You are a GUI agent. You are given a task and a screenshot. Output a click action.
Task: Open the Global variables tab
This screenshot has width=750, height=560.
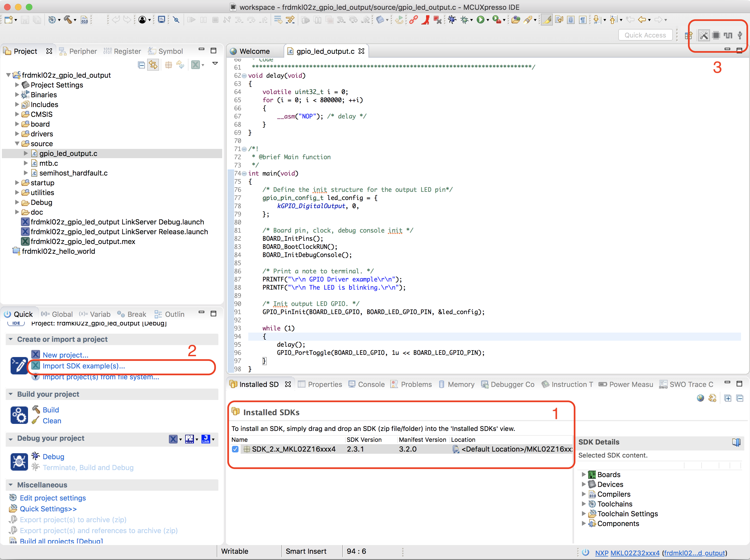pyautogui.click(x=57, y=314)
